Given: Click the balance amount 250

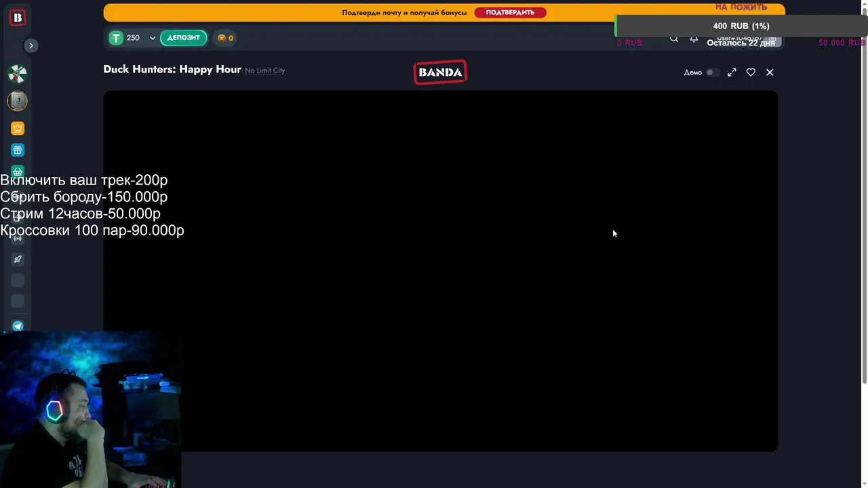Looking at the screenshot, I should (x=133, y=38).
